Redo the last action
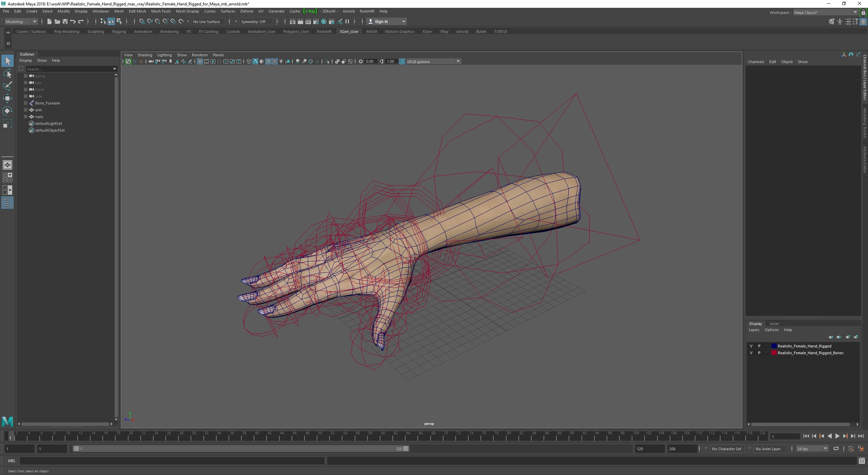Screen dimensions: 868x475 coord(81,21)
